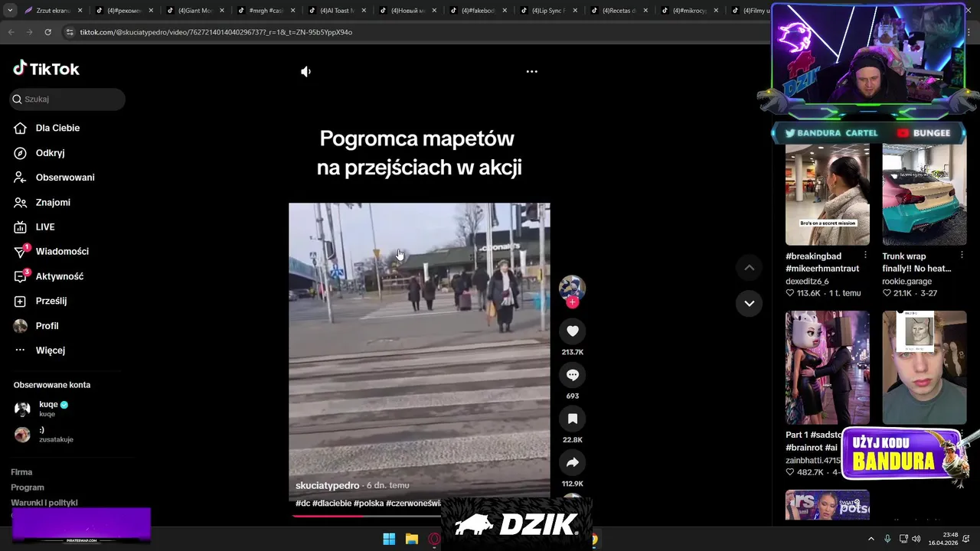Open the Trunk wrap video thumbnail

coord(924,194)
